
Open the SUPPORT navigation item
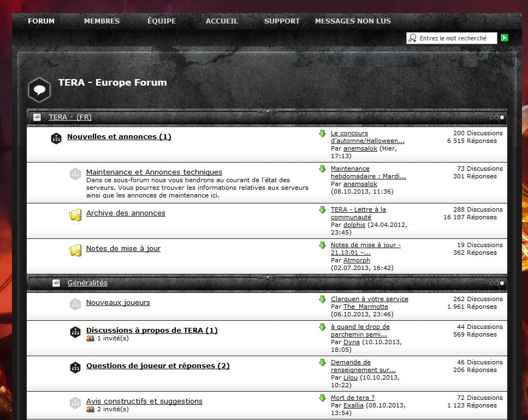click(282, 21)
